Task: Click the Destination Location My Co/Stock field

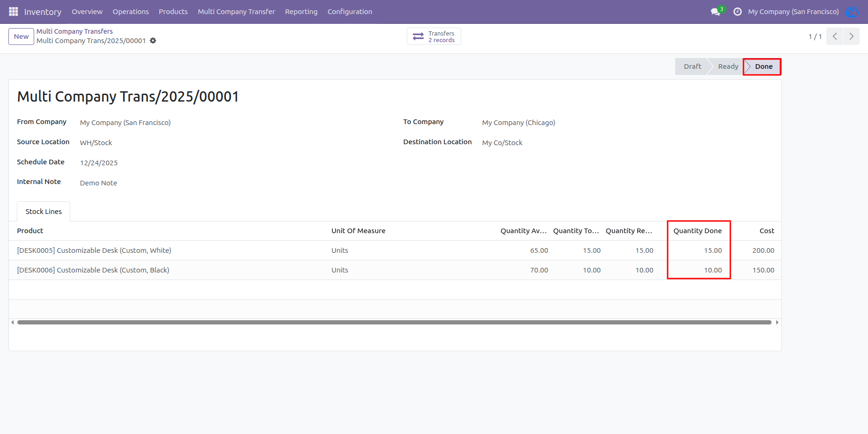Action: point(502,143)
